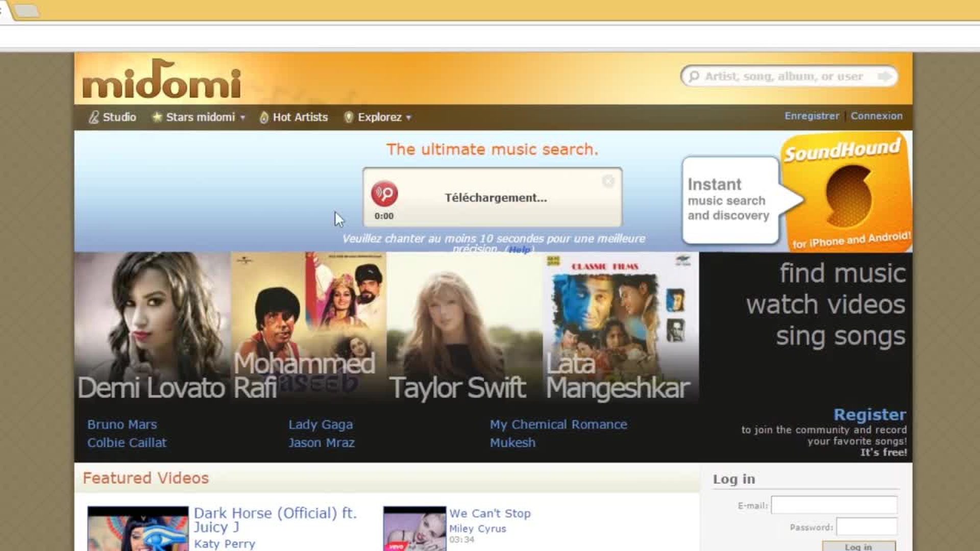Viewport: 980px width, 551px height.
Task: Focus the E-mail login field
Action: 834,505
